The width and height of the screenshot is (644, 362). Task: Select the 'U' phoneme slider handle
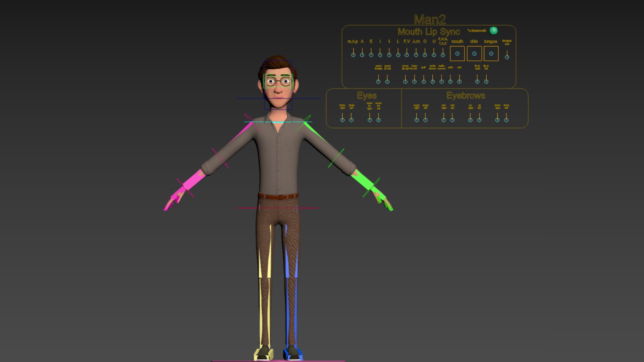434,55
